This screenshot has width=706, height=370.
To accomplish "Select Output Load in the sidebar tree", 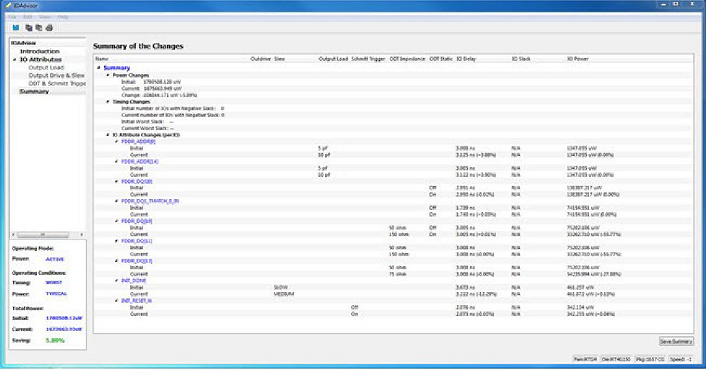I will (x=46, y=68).
